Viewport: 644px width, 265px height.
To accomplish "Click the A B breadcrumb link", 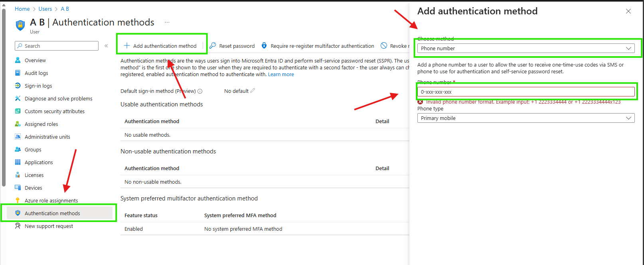I will [x=65, y=9].
